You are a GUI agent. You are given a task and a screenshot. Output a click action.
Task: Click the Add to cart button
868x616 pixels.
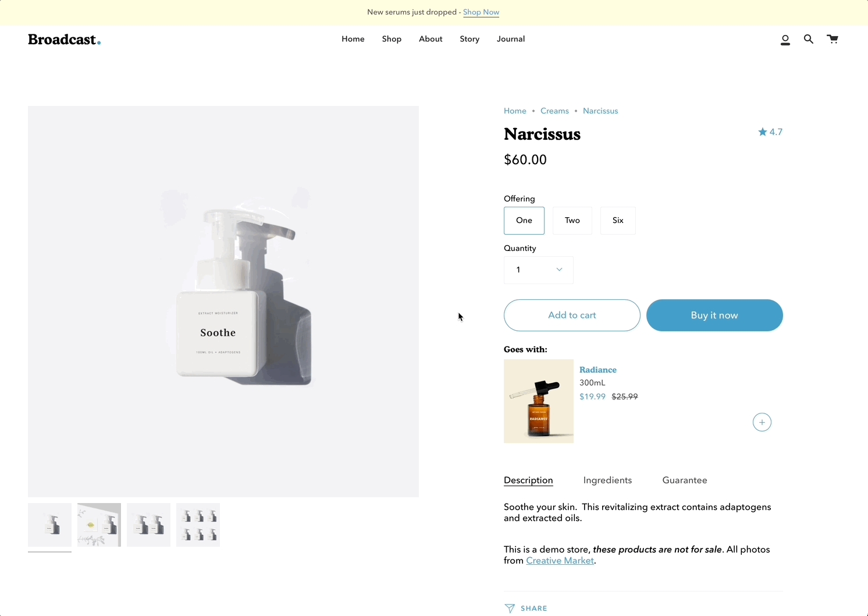[x=571, y=315]
